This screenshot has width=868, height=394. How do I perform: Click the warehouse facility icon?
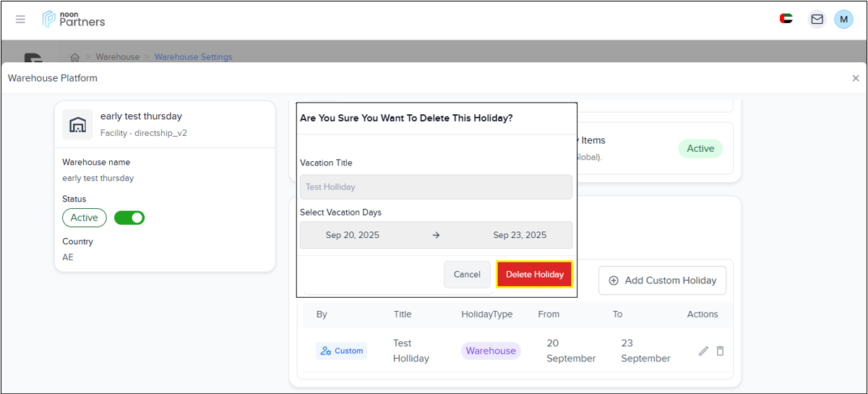pos(77,124)
